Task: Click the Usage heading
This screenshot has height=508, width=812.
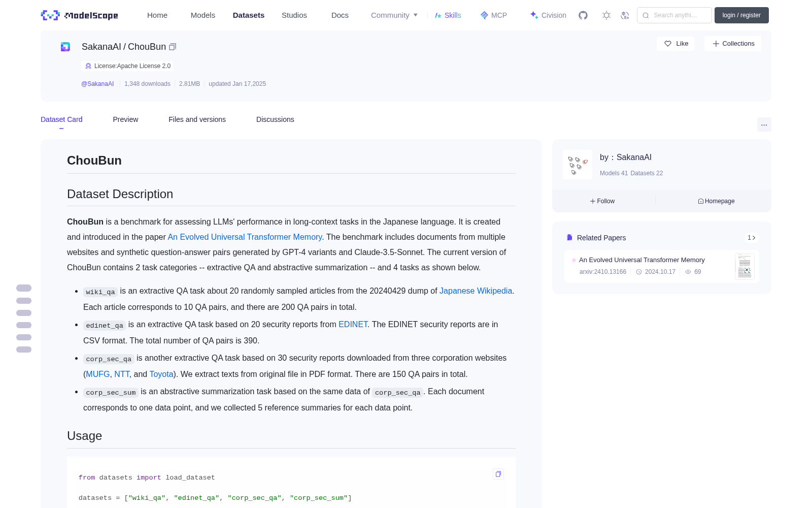Action: [x=84, y=436]
